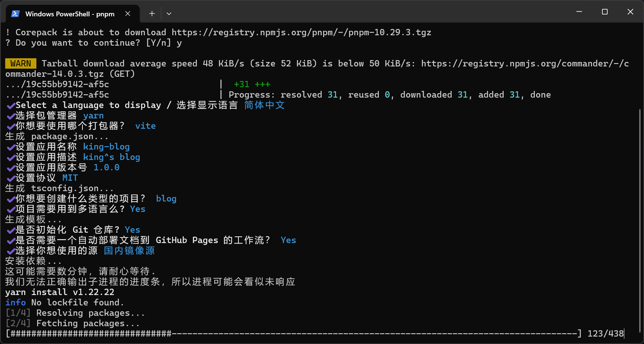Close the Windows PowerShell pnpm tab
This screenshot has height=344, width=644.
pos(127,14)
